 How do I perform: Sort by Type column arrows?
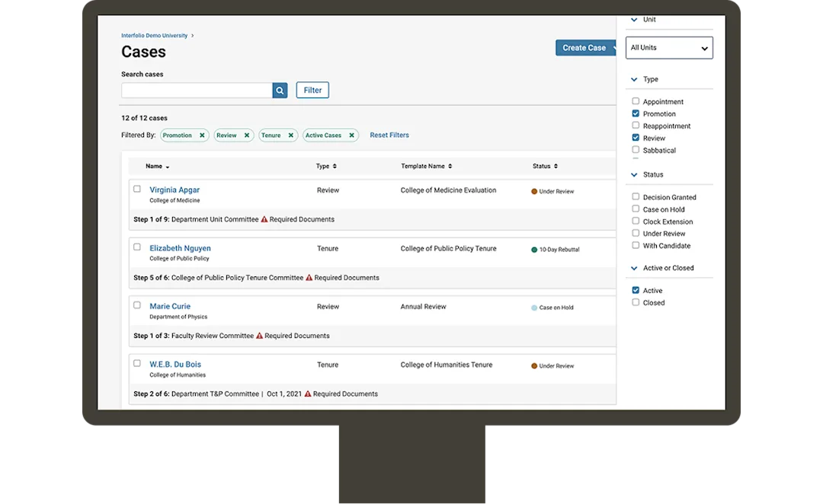335,166
